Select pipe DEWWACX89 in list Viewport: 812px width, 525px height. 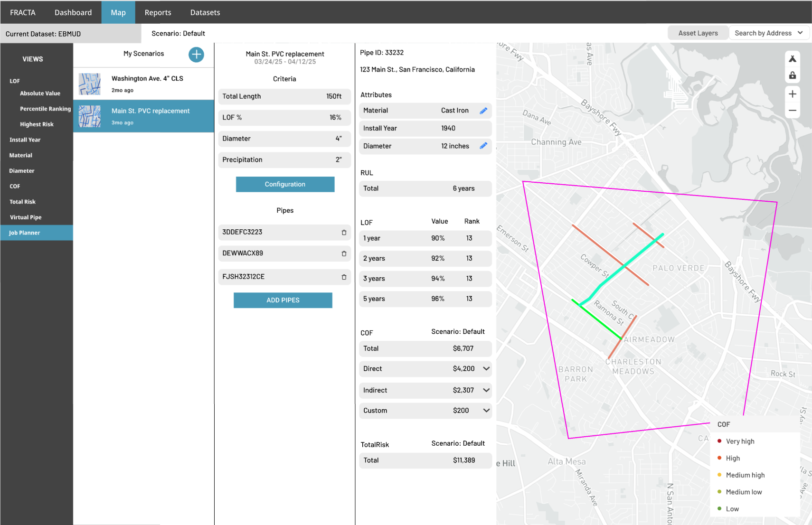284,253
